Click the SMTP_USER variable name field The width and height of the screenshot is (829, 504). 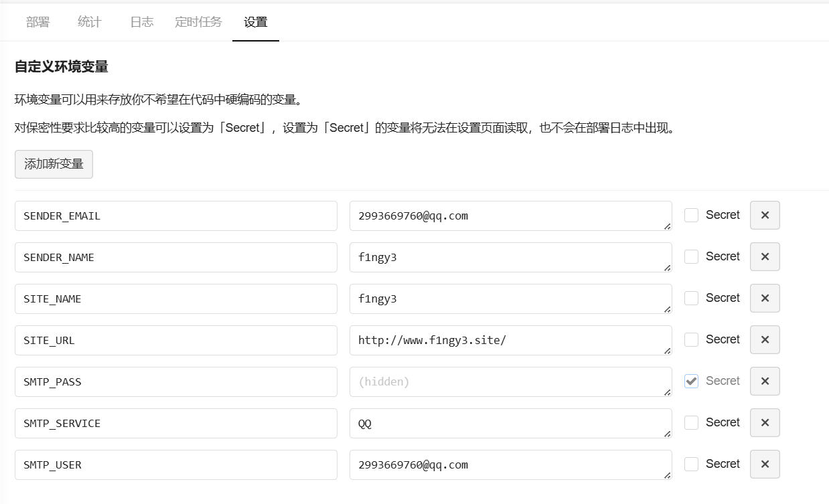point(176,465)
